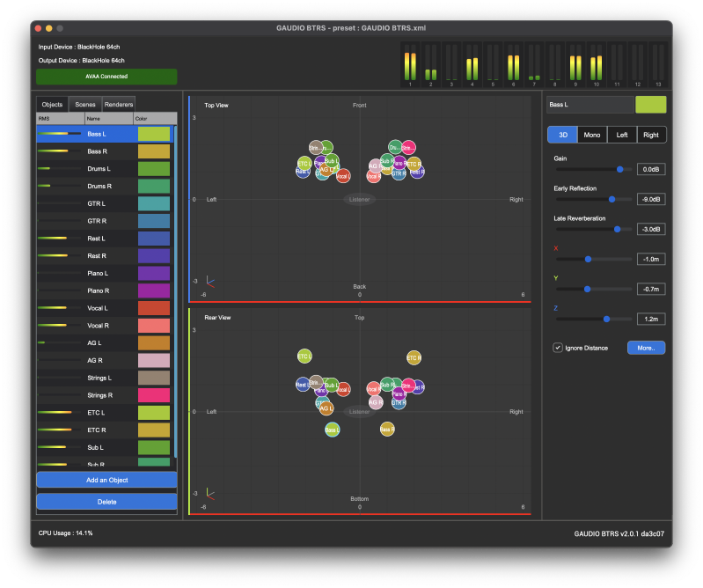Click the axis gizmo in Top View

[x=209, y=282]
